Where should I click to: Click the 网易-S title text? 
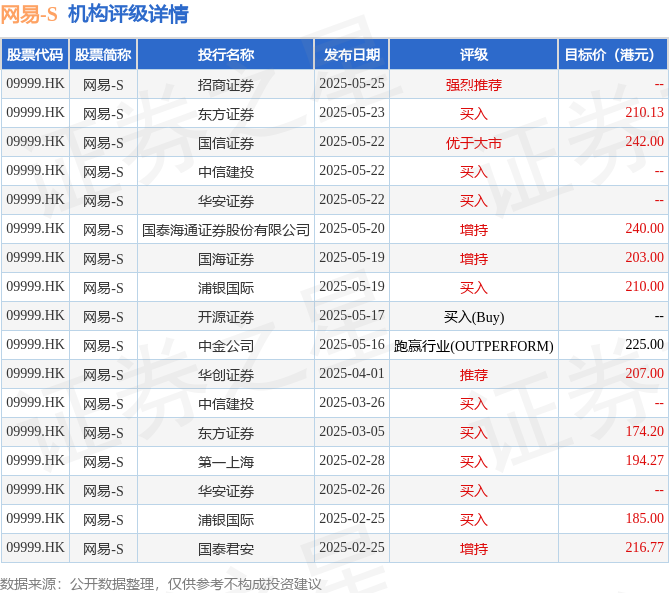tap(29, 14)
